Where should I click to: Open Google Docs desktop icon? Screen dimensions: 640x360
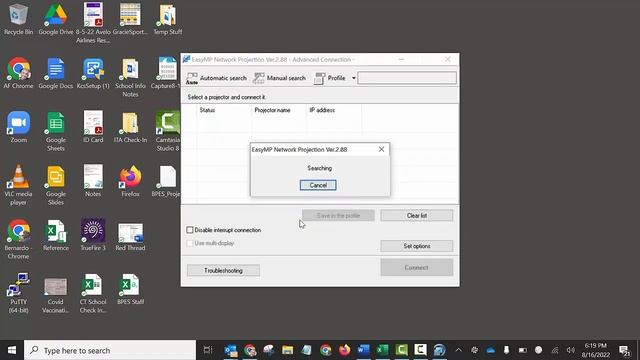(x=56, y=73)
